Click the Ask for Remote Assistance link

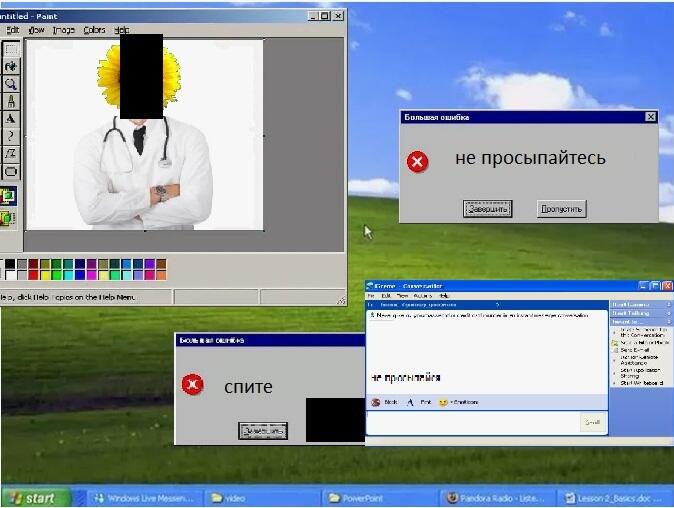click(639, 360)
